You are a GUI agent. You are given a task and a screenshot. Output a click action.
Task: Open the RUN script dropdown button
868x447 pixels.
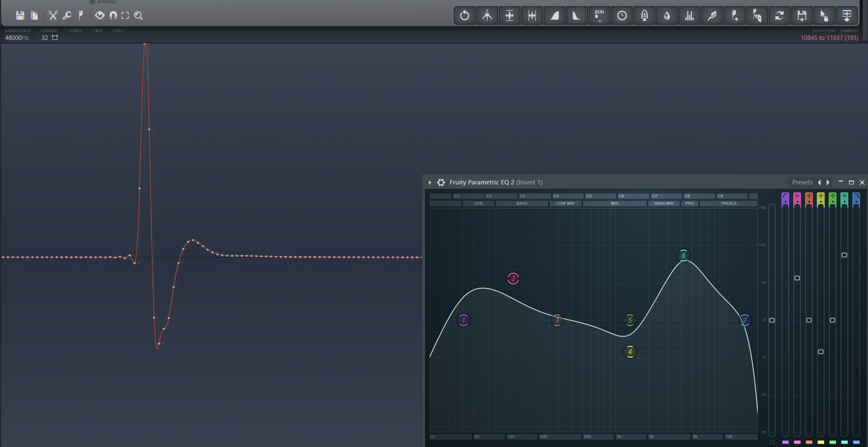(x=599, y=16)
